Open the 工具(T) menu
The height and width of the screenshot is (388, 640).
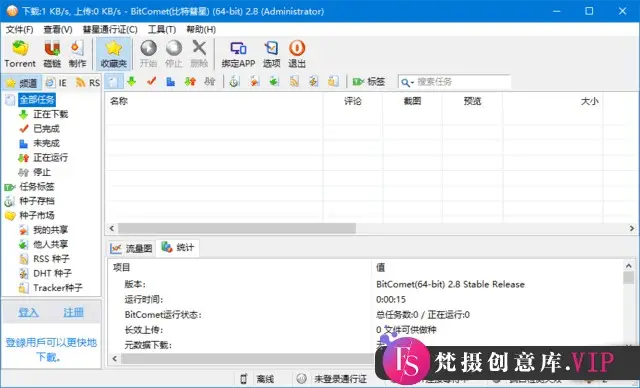pos(162,29)
